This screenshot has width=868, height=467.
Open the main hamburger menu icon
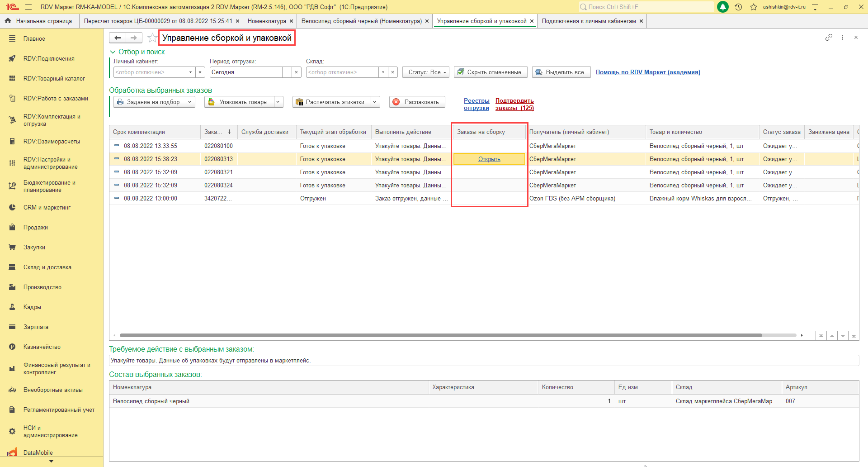tap(28, 7)
